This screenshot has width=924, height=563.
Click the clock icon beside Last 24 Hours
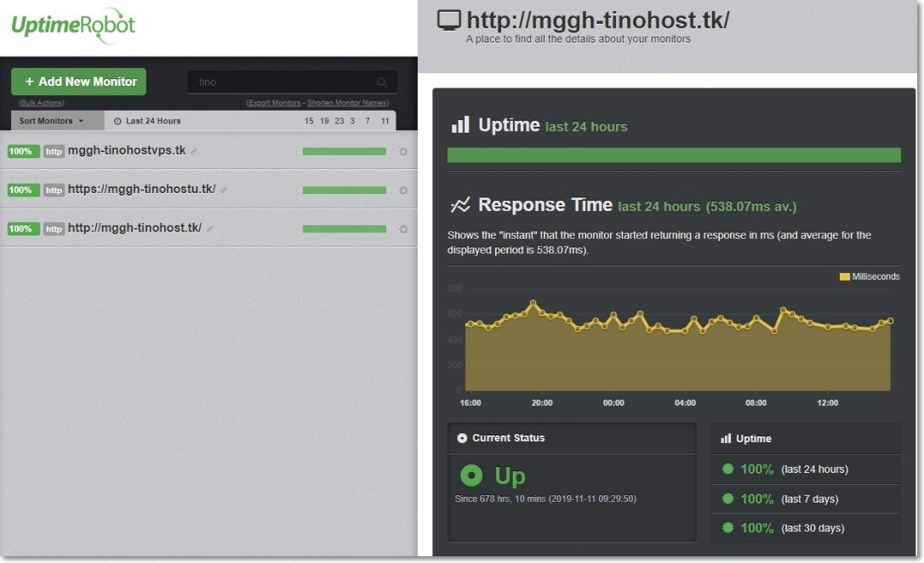[x=117, y=122]
